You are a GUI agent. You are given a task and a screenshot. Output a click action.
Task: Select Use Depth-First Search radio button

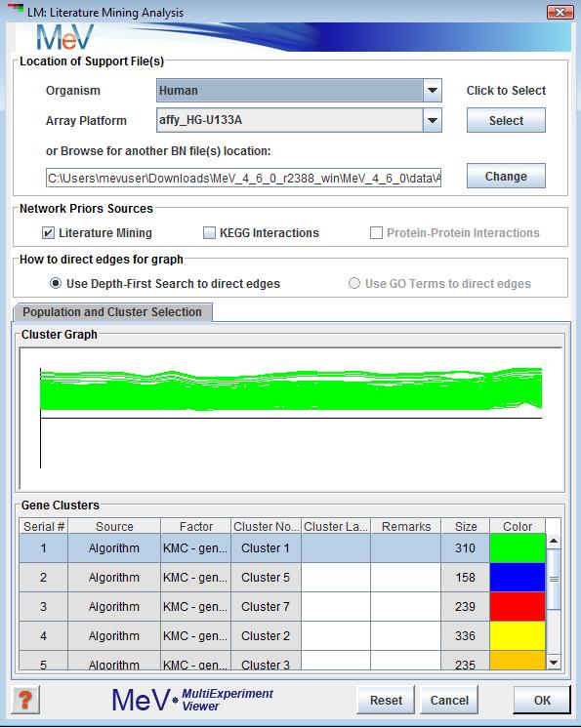[56, 283]
